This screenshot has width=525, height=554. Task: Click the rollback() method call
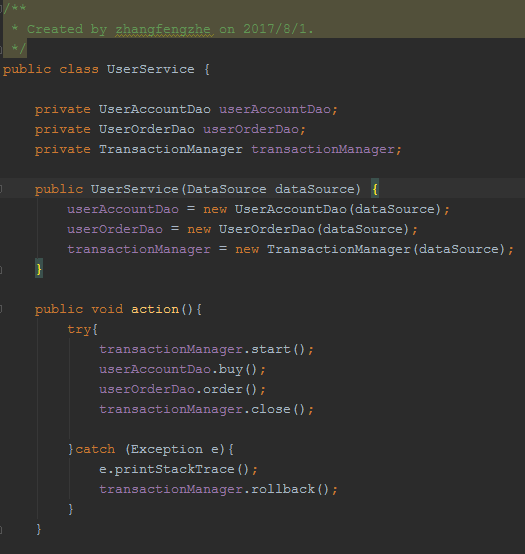pyautogui.click(x=290, y=489)
